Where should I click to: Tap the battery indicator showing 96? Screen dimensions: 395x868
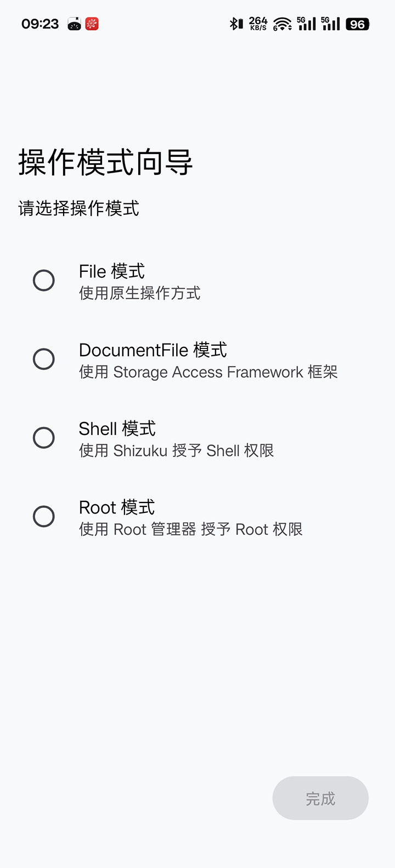coord(357,24)
